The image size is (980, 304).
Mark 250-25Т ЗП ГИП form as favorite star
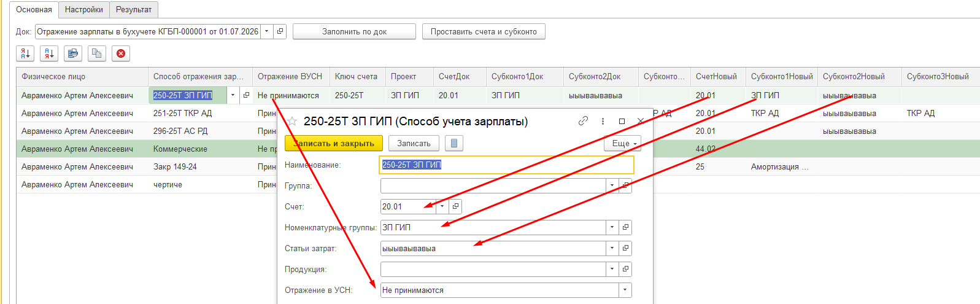tap(292, 122)
